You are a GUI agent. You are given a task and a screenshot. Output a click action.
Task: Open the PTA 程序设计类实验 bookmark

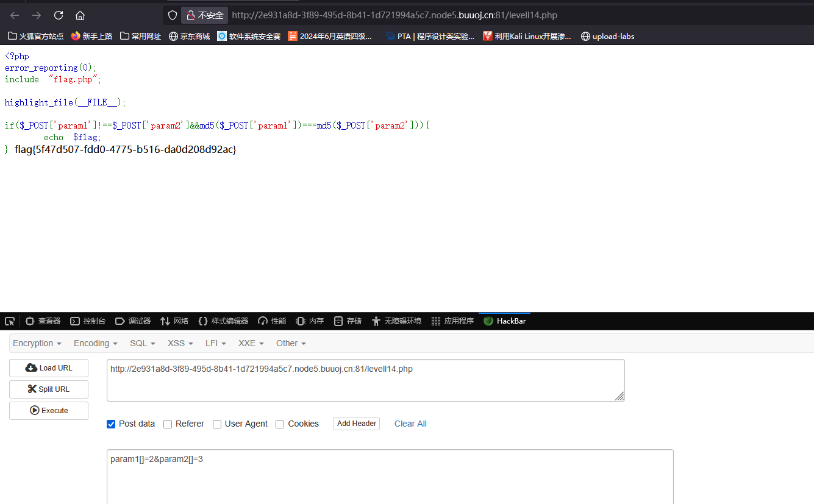point(430,36)
